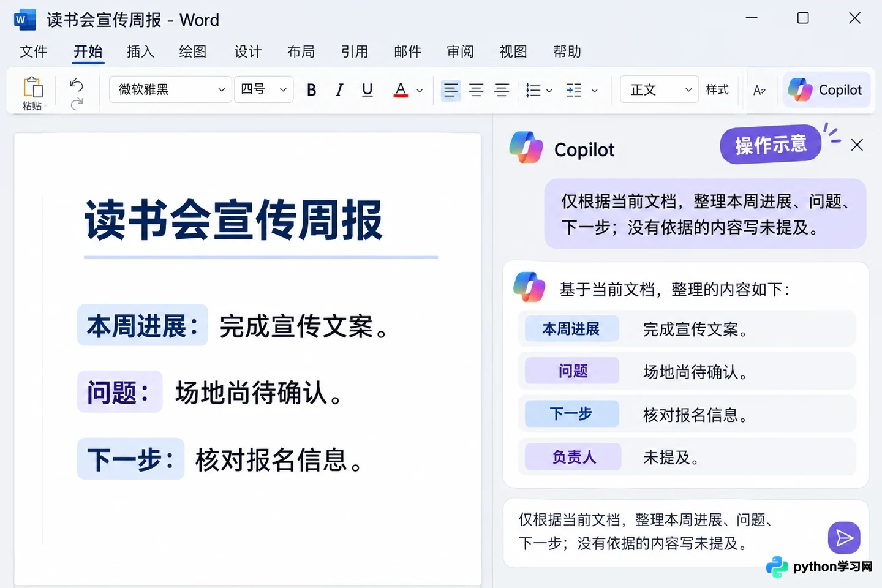Screen dimensions: 882x588
Task: Click 基于当前文档，整理的内容如下： text
Action: [675, 289]
